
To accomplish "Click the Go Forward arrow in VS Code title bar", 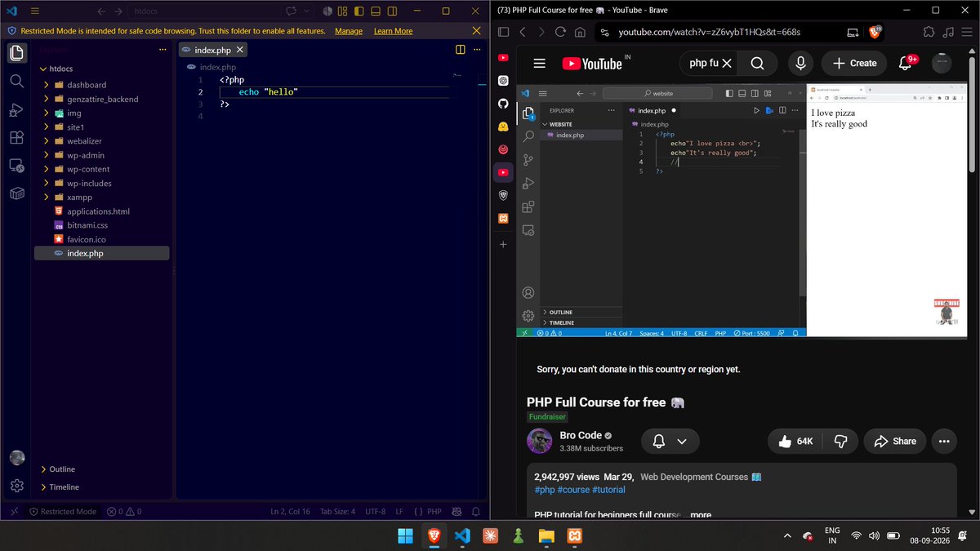I will point(118,11).
